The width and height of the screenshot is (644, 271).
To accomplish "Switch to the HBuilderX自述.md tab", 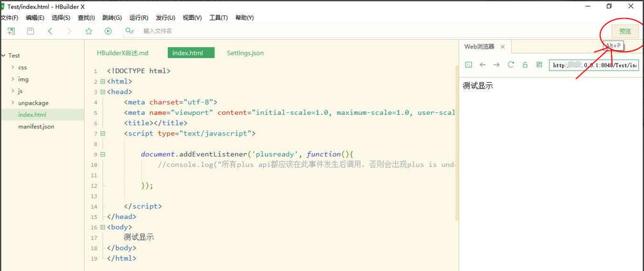I will (x=123, y=53).
